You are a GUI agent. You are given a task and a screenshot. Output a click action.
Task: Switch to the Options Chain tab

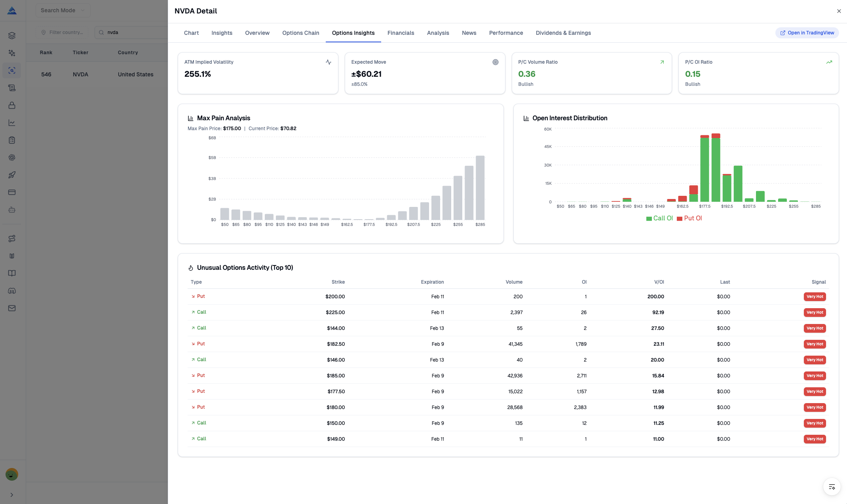tap(300, 33)
